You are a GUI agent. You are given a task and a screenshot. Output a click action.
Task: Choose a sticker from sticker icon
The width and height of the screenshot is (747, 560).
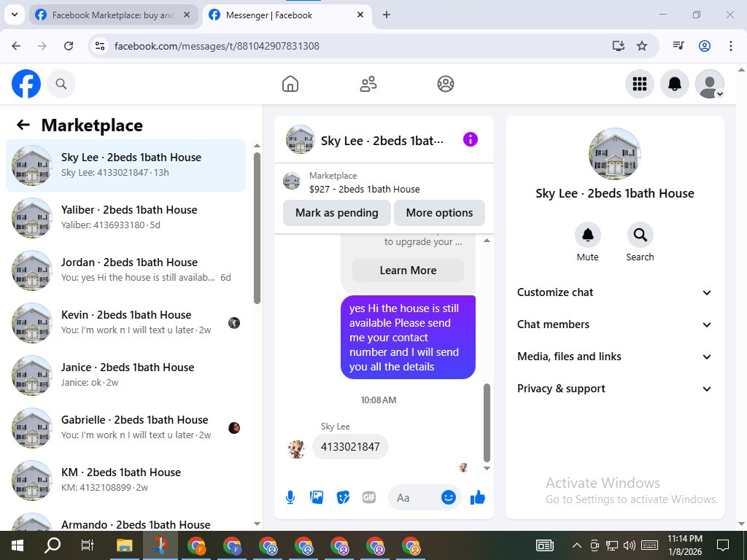pos(343,497)
